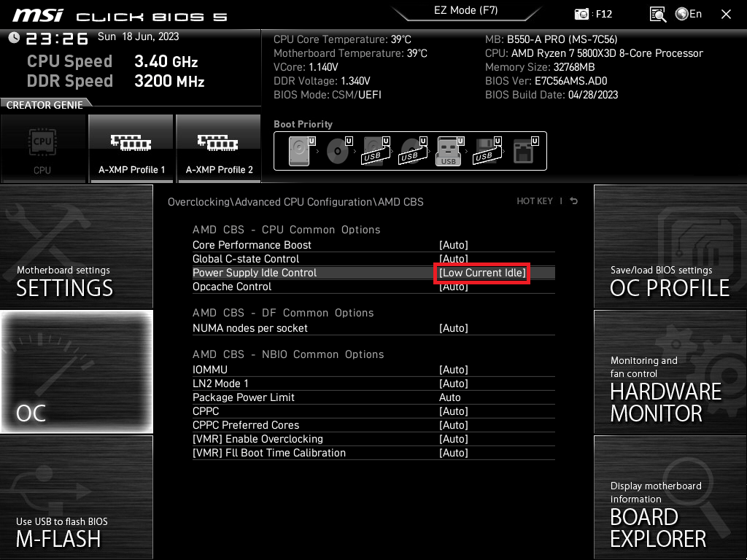Open [VMR] Fll Boot Time Calibration value
Image resolution: width=747 pixels, height=560 pixels.
point(454,453)
